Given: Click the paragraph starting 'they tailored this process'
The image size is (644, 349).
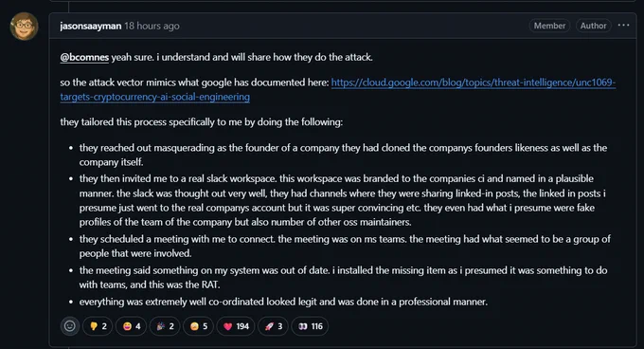Looking at the screenshot, I should click(x=201, y=122).
